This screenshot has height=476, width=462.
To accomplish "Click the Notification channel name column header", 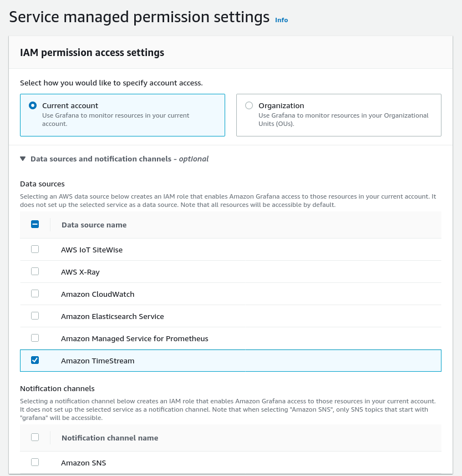I will click(110, 438).
